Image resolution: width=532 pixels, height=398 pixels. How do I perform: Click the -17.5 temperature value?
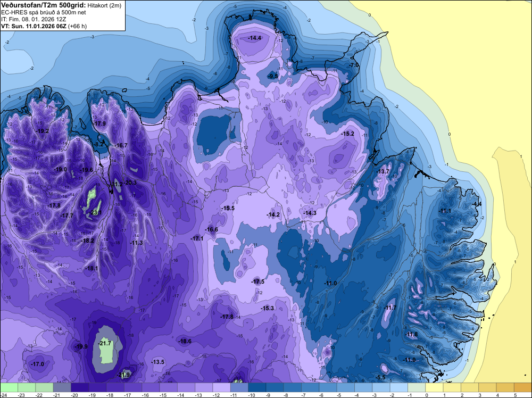[258, 281]
